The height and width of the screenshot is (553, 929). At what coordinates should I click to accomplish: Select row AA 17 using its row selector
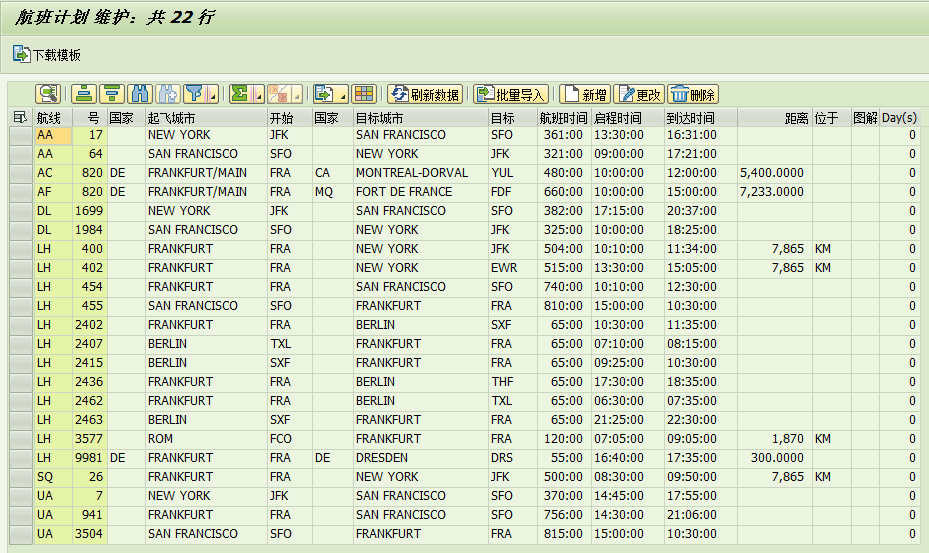(x=21, y=135)
